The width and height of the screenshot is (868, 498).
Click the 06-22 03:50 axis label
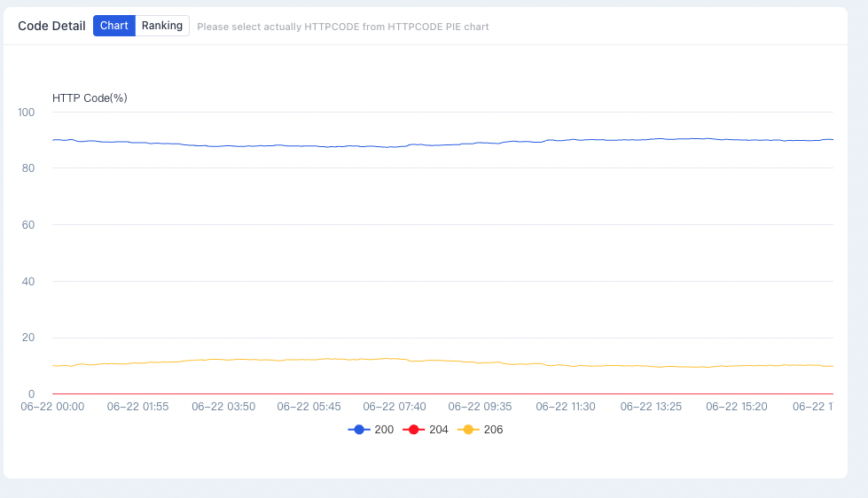point(223,407)
